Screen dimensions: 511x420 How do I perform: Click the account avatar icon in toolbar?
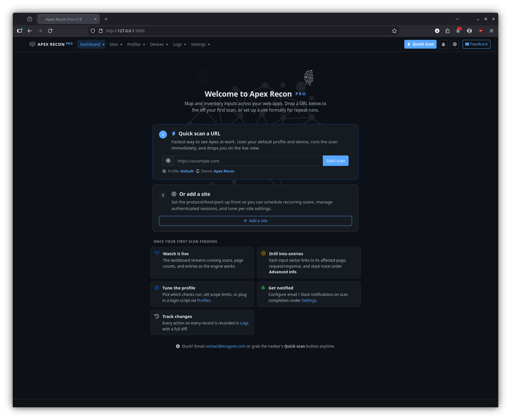click(437, 31)
